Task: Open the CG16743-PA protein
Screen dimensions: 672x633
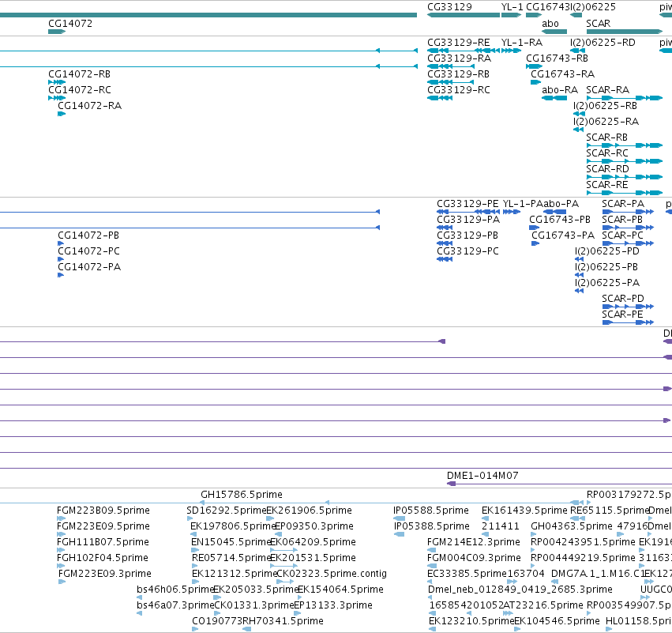Action: pyautogui.click(x=563, y=235)
